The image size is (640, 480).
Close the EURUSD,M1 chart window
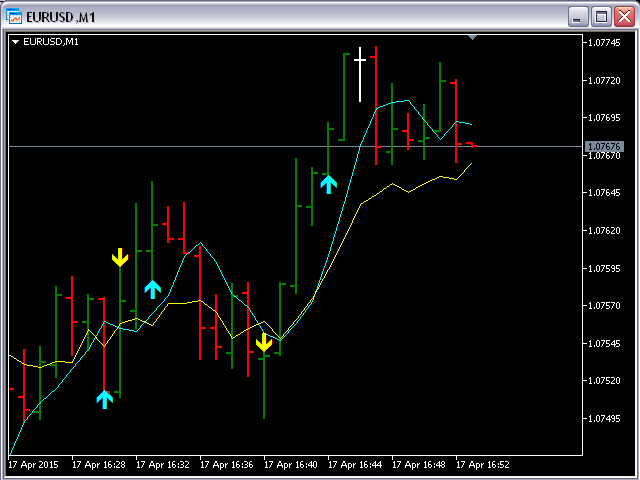pyautogui.click(x=624, y=17)
